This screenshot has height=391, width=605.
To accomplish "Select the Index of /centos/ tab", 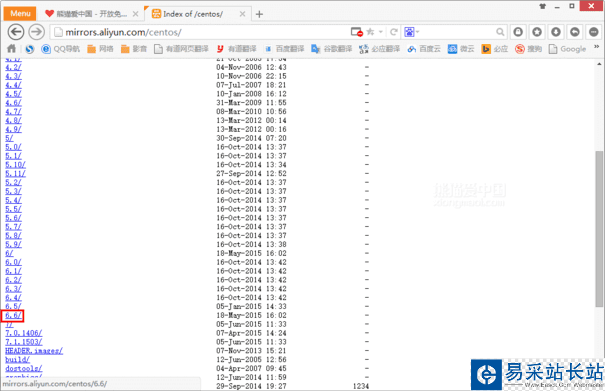I will coord(197,14).
